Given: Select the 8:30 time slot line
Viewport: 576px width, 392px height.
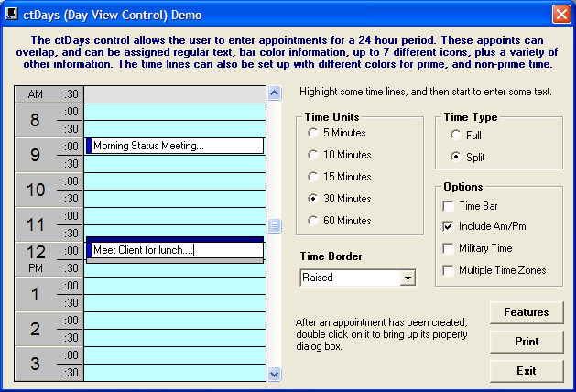Looking at the screenshot, I should pyautogui.click(x=175, y=129).
